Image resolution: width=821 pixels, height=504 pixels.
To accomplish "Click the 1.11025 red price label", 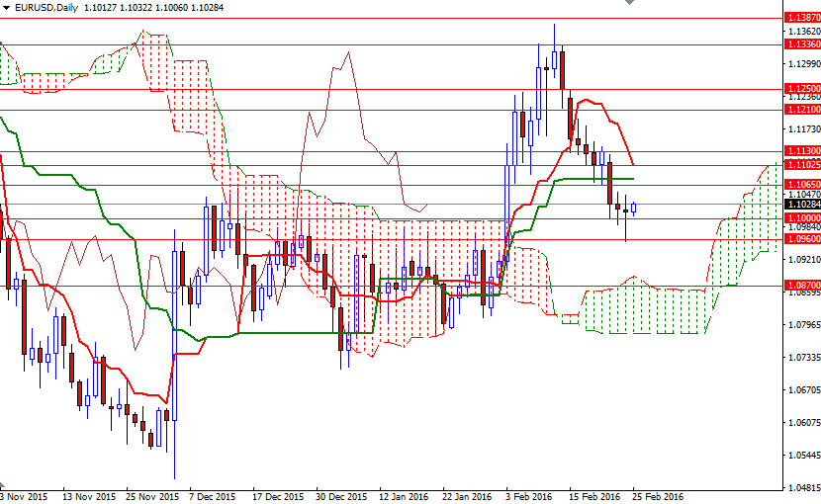I will [x=803, y=165].
